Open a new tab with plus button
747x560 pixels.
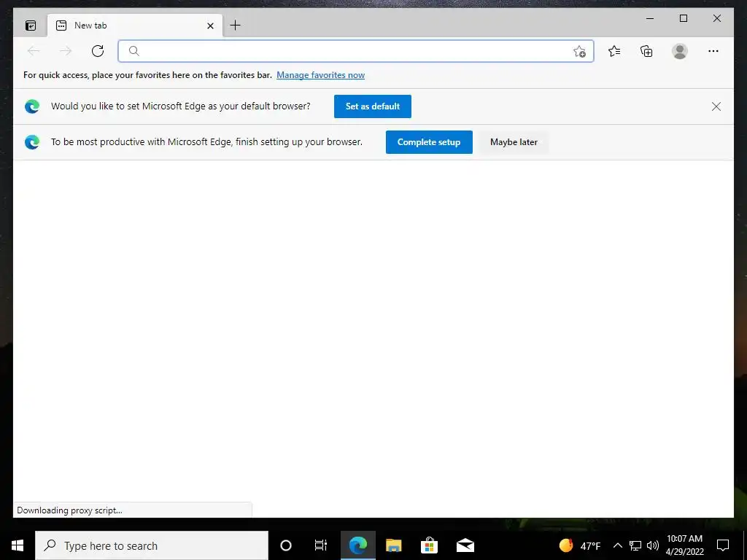tap(236, 26)
